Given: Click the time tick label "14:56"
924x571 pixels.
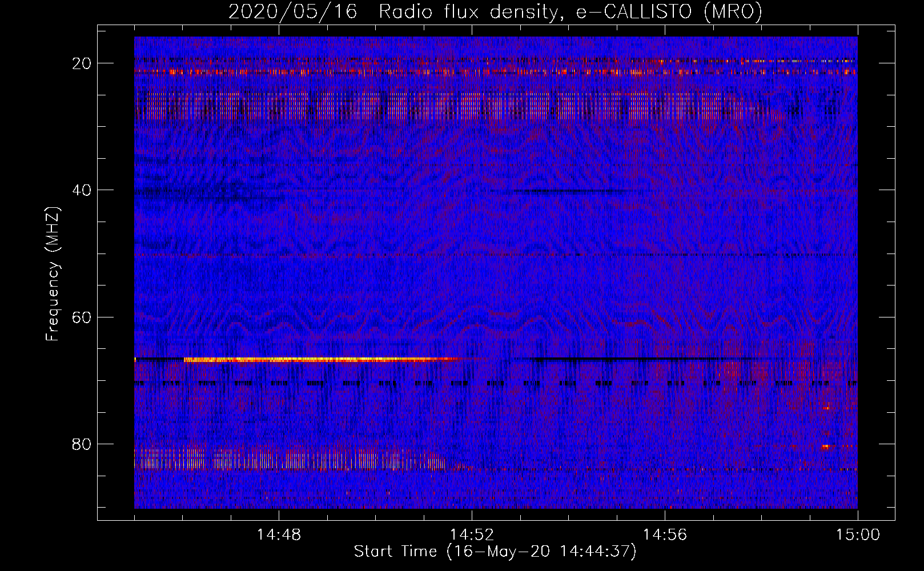Looking at the screenshot, I should [665, 535].
